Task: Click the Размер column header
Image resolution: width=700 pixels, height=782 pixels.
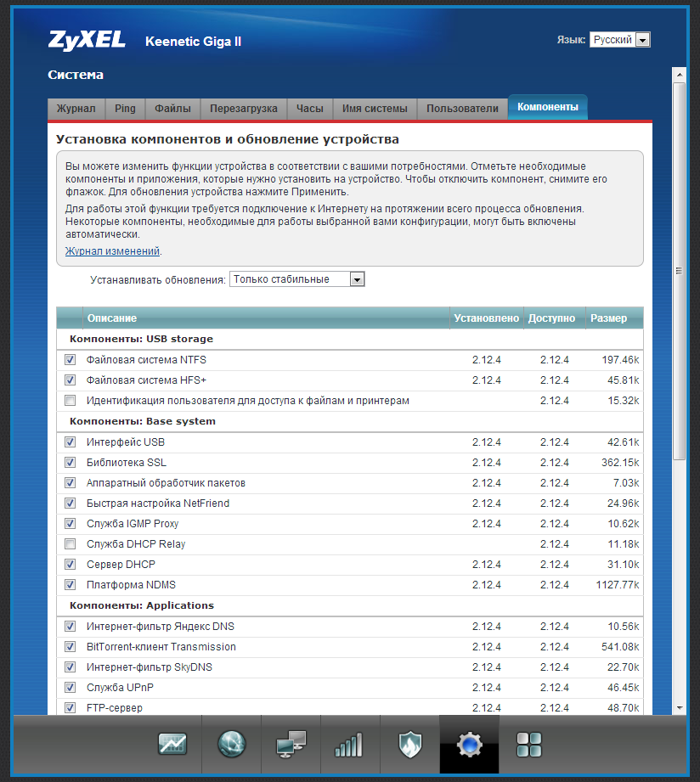Action: pos(614,318)
